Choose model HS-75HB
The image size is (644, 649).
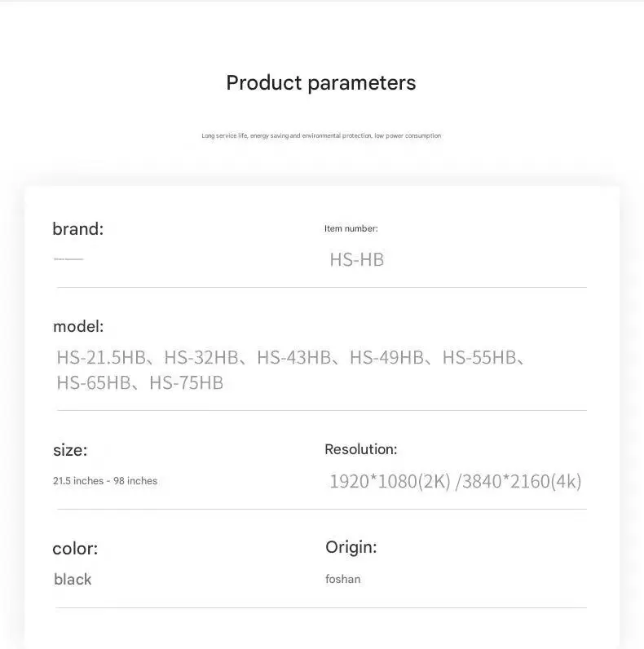coord(187,382)
